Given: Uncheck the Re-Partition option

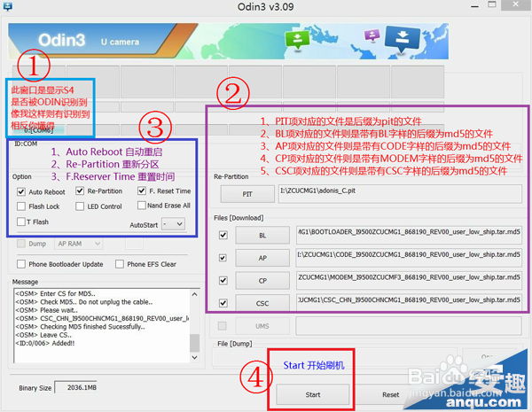Looking at the screenshot, I should pos(80,190).
